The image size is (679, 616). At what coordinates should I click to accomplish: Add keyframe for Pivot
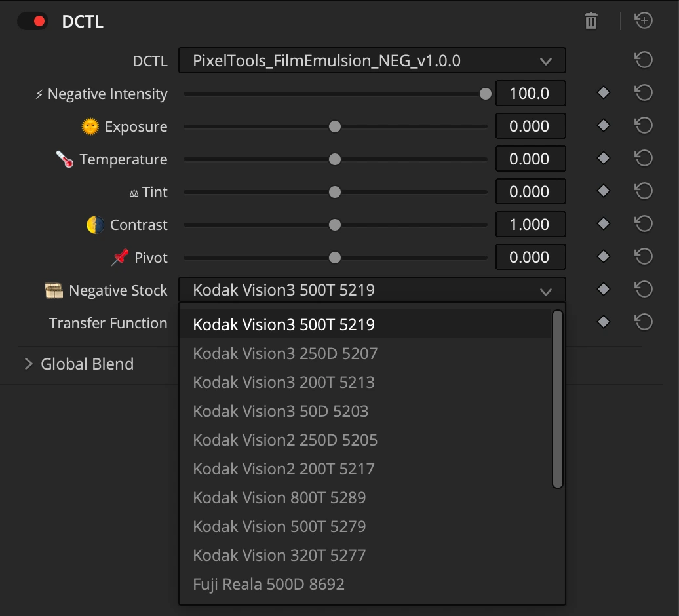click(603, 257)
